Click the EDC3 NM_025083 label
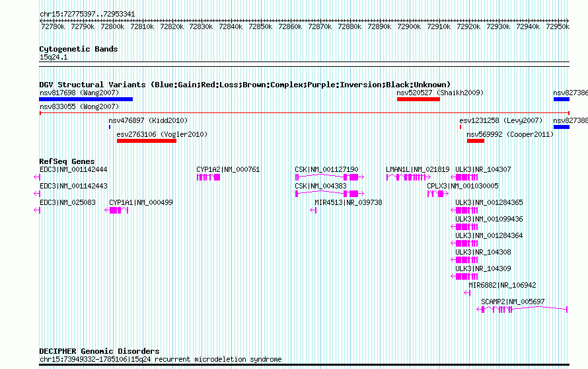This screenshot has height=369, width=588. click(67, 203)
